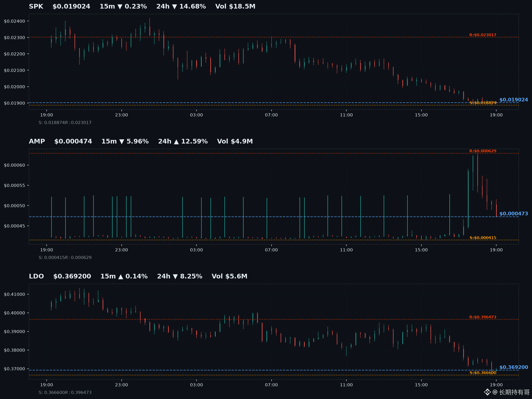Click "11:00" on the LDO time axis
The height and width of the screenshot is (399, 532).
coord(346,385)
